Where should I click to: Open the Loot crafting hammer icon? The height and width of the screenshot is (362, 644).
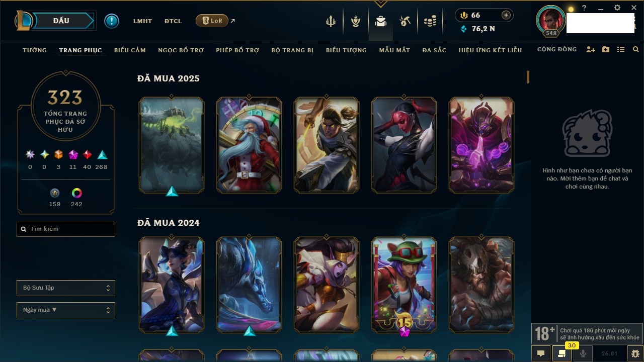[x=405, y=21]
